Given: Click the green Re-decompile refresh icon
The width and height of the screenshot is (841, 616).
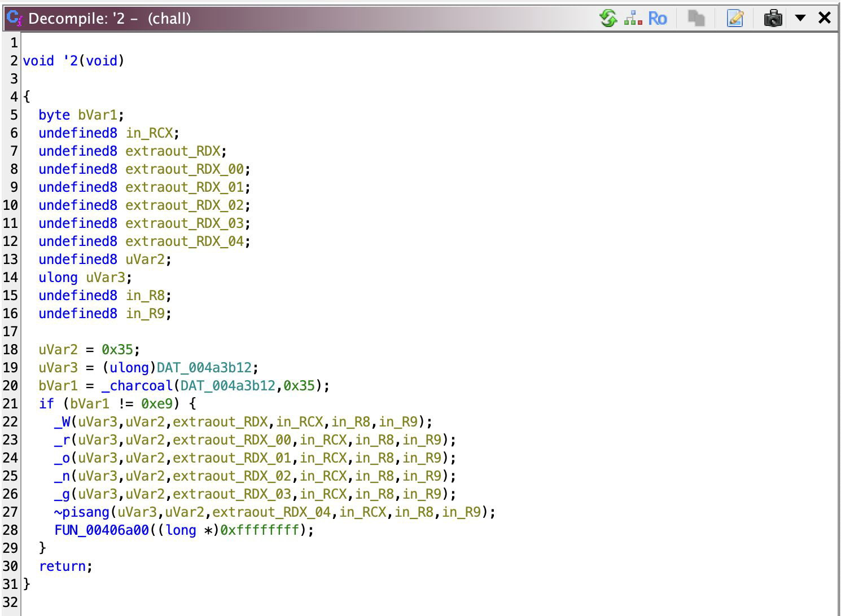Looking at the screenshot, I should [608, 19].
